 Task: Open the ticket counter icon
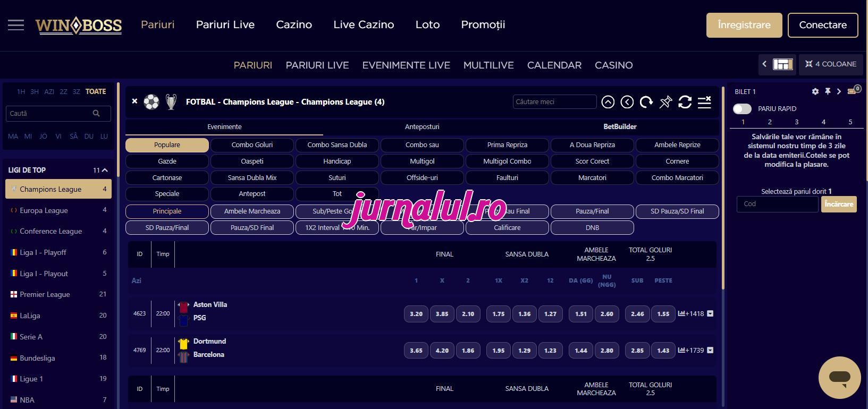pyautogui.click(x=853, y=90)
